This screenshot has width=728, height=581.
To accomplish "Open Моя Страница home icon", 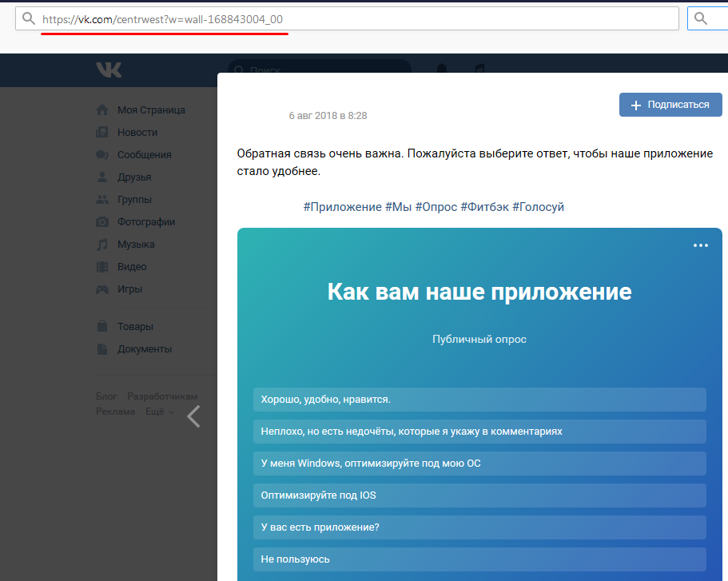I will tap(102, 110).
